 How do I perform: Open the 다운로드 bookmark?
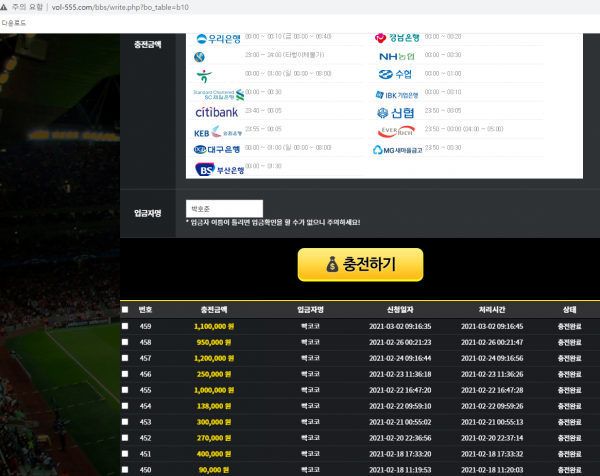14,23
